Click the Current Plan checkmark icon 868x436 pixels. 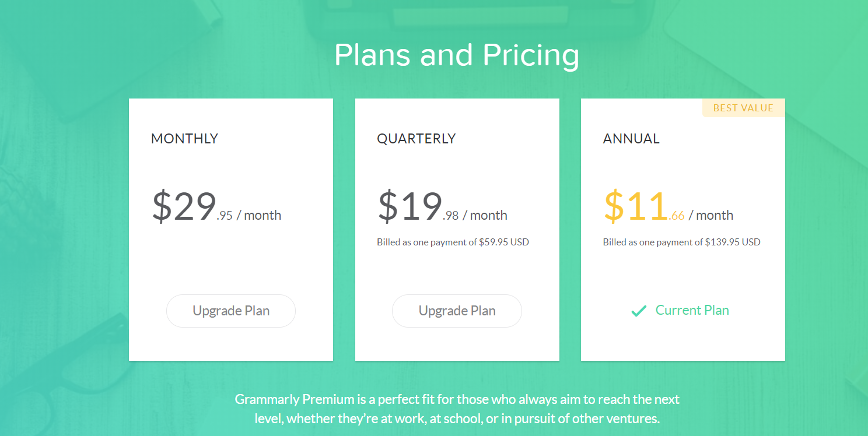point(639,311)
